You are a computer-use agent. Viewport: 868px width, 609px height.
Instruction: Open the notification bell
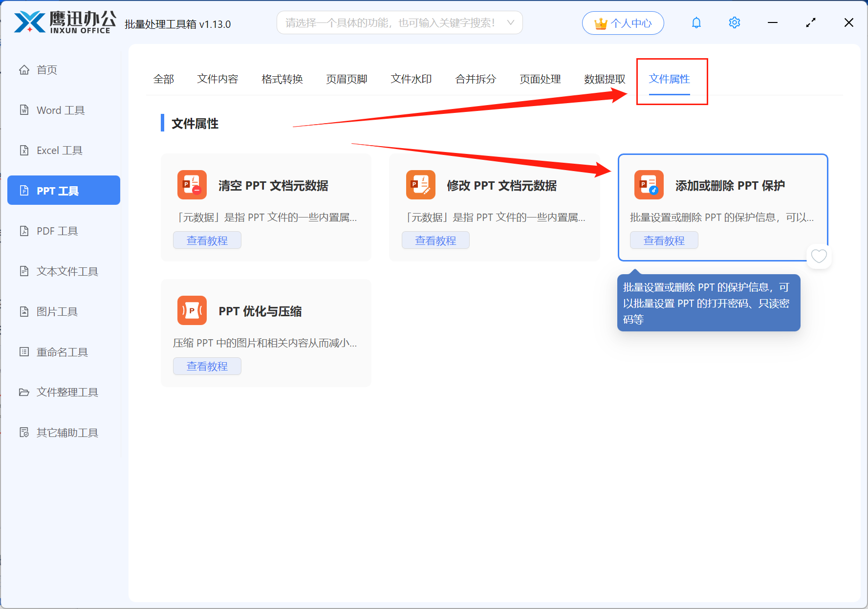[x=696, y=22]
